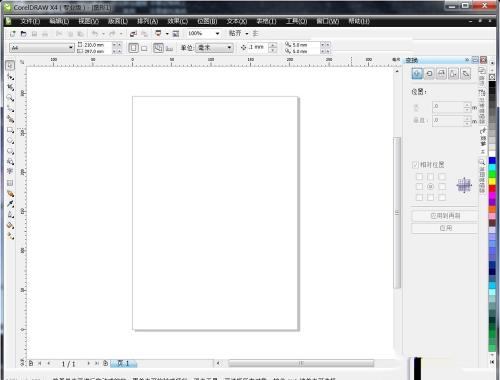Pick the red swatch in color palette
The width and height of the screenshot is (500, 380).
(492, 189)
